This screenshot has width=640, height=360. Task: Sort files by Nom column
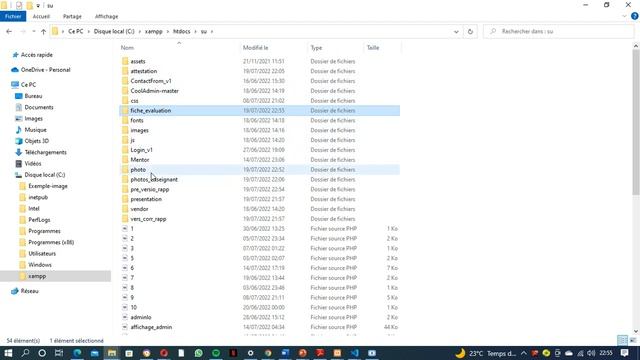(127, 48)
